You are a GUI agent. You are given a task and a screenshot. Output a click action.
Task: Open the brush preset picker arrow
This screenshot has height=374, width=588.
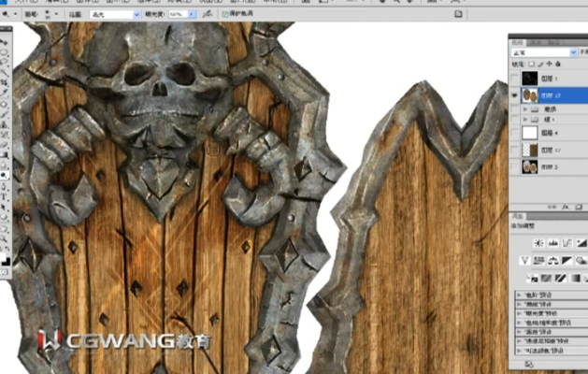(x=56, y=14)
